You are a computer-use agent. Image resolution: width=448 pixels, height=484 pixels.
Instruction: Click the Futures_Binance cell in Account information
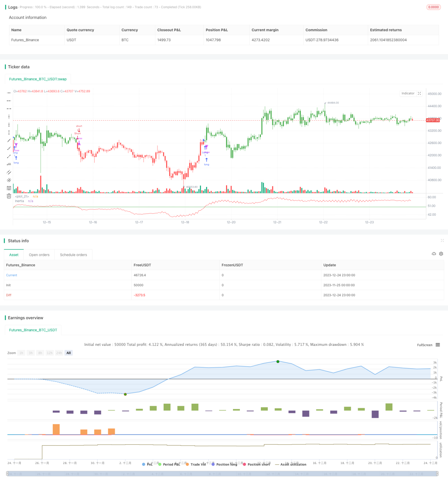[x=25, y=40]
